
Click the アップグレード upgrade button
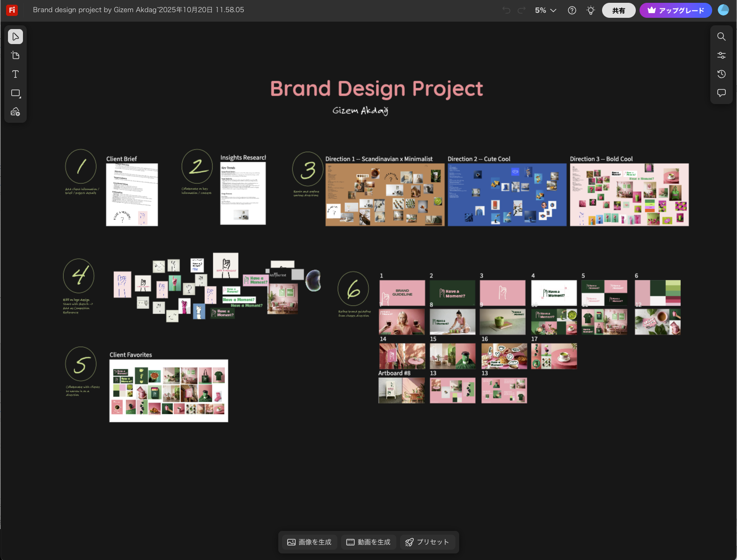point(676,10)
